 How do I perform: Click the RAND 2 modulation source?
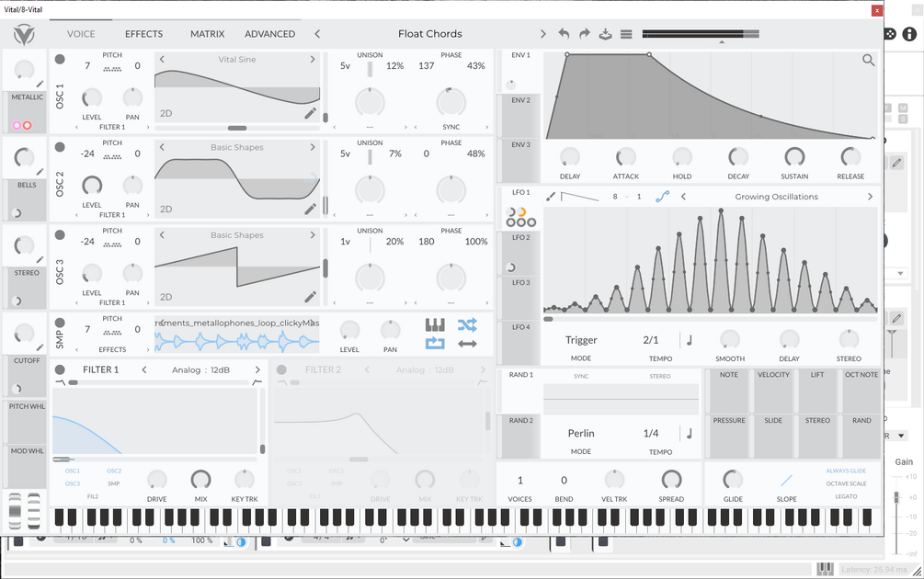(519, 437)
